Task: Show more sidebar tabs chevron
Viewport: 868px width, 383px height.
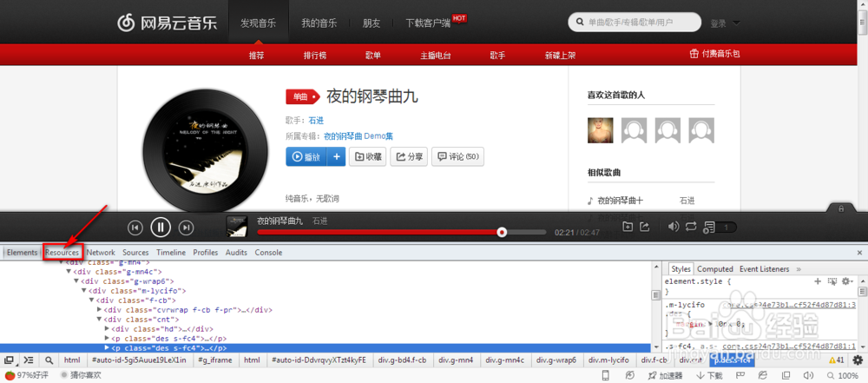Action: (x=799, y=269)
